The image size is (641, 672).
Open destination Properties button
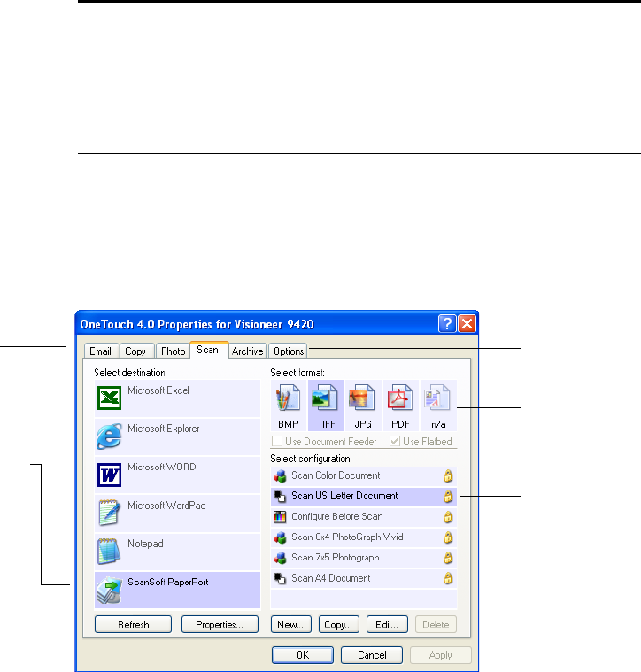[x=220, y=624]
